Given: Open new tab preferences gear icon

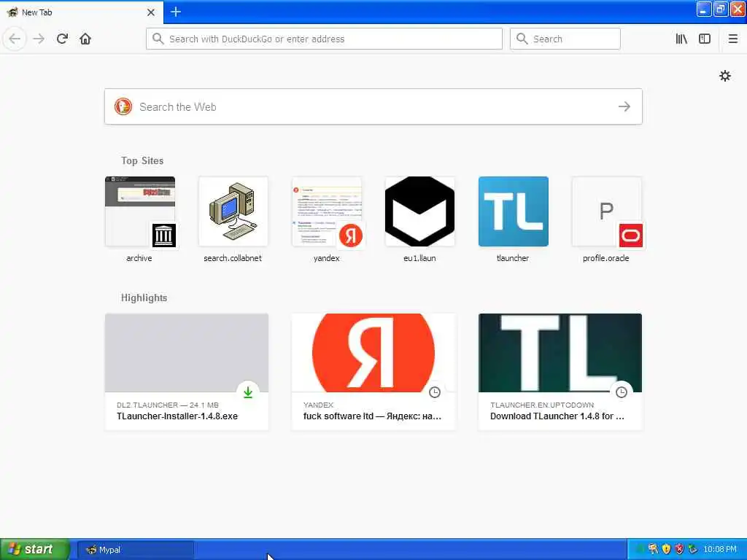Looking at the screenshot, I should 724,76.
